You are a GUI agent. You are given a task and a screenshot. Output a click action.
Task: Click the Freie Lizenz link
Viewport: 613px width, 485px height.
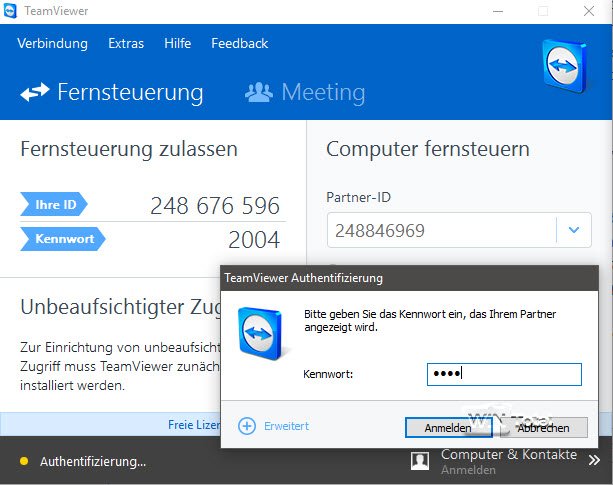[194, 424]
